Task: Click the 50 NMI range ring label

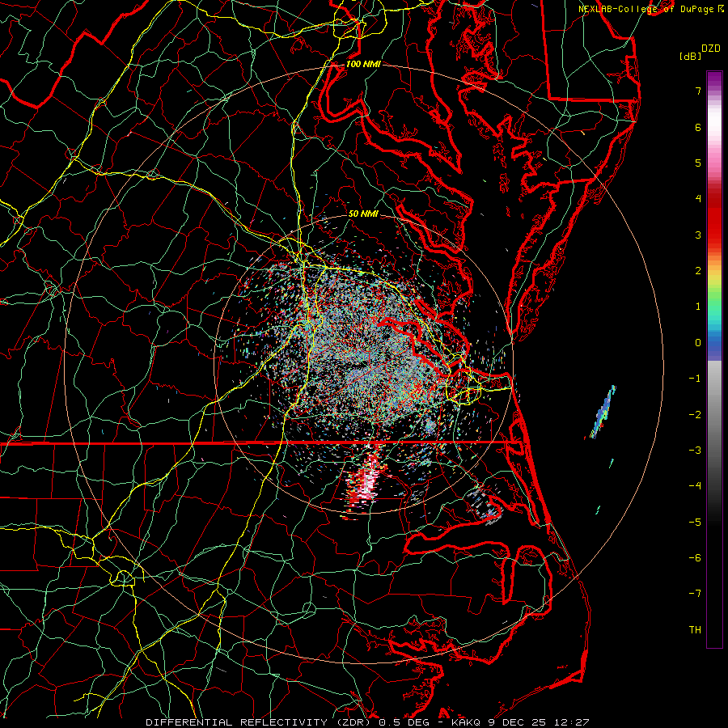Action: [x=363, y=214]
